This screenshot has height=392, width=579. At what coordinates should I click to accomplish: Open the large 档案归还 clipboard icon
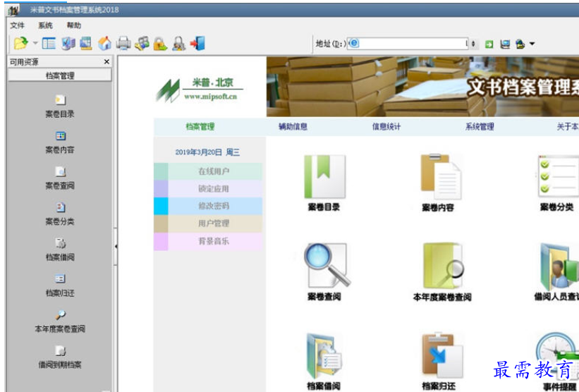tap(442, 355)
